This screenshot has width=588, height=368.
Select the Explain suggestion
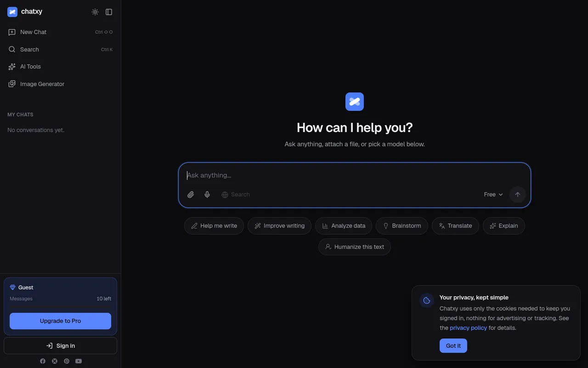coord(504,226)
